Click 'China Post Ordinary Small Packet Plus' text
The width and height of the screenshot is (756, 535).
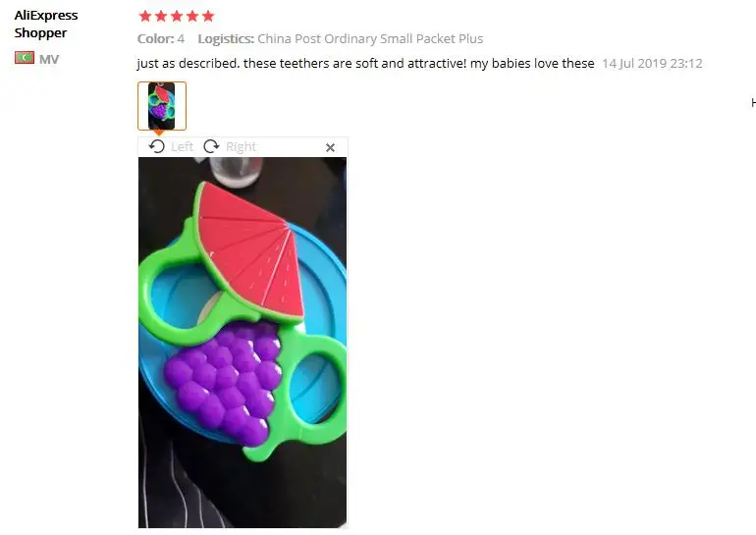370,38
